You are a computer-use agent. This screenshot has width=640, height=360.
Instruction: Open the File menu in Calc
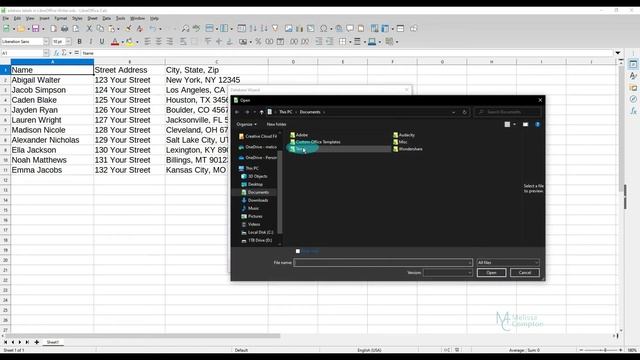point(6,18)
